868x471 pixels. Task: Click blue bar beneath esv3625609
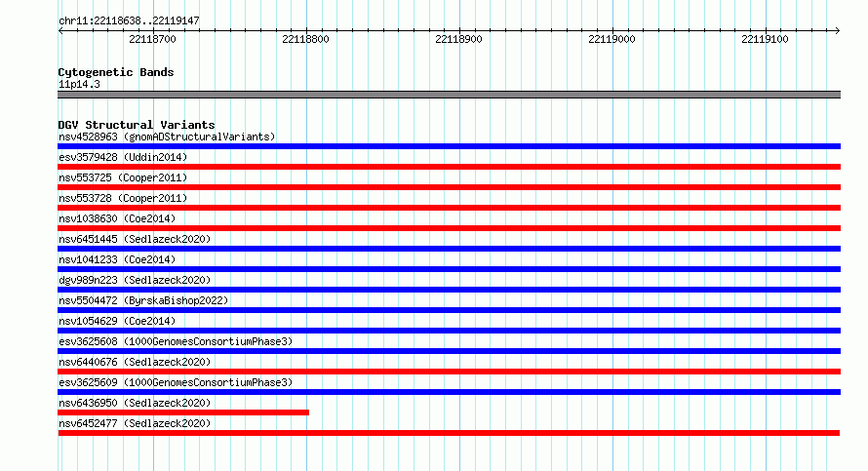(449, 392)
